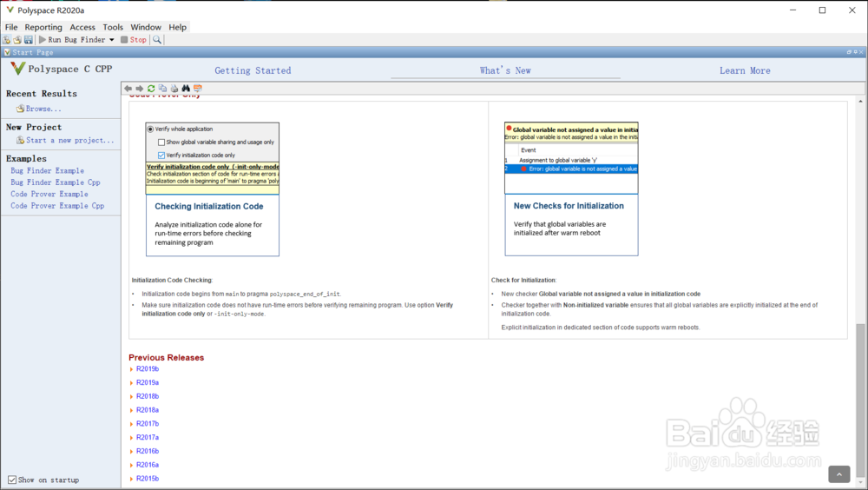This screenshot has width=868, height=490.
Task: Open the Bug Finder Example Cpp
Action: click(x=56, y=182)
